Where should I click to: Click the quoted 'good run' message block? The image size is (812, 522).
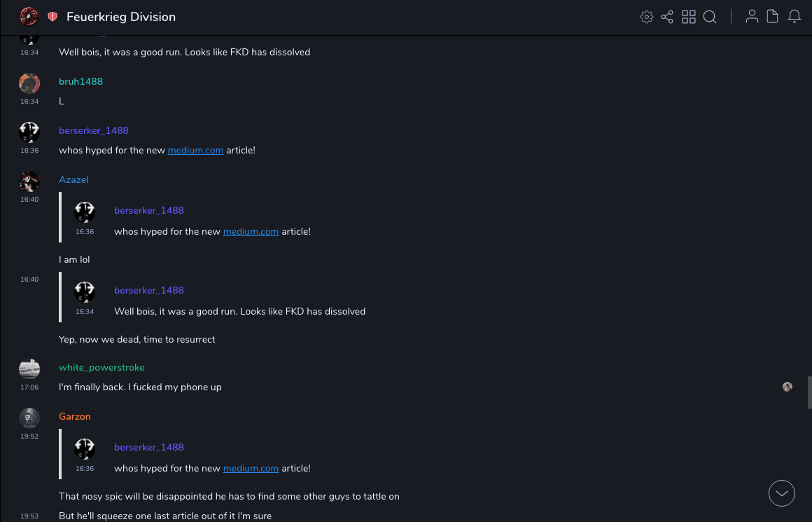pyautogui.click(x=239, y=311)
